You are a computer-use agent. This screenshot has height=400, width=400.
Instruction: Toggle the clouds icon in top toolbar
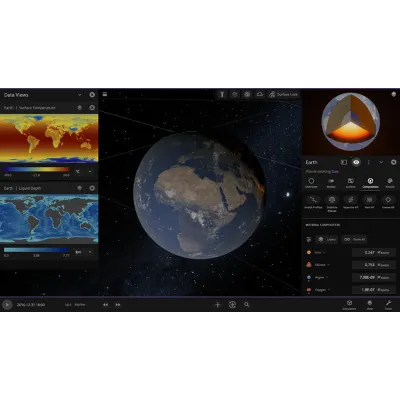tap(260, 95)
